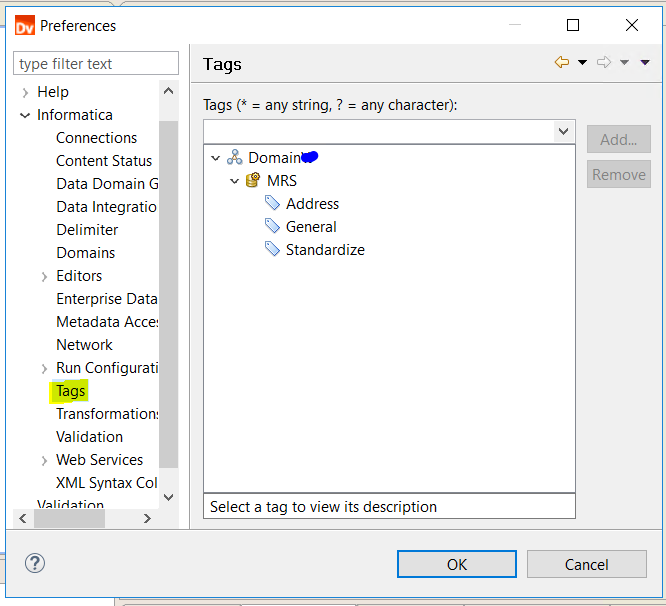The width and height of the screenshot is (666, 606).
Task: Select the Delimiter preference page
Action: pyautogui.click(x=87, y=229)
